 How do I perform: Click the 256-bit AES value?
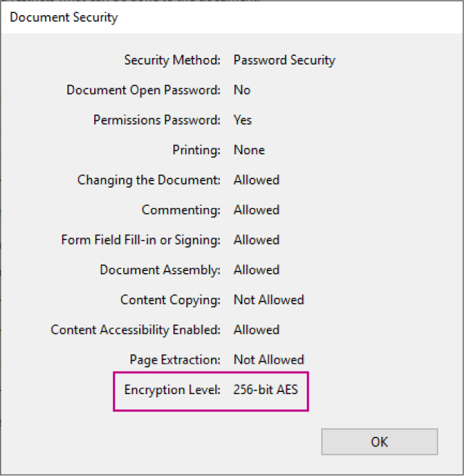tap(265, 390)
